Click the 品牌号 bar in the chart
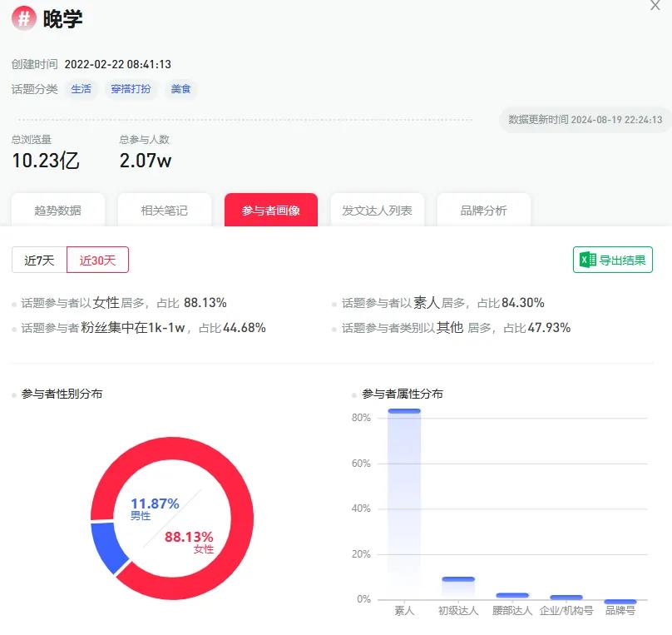Viewport: 672px width, 635px height. click(x=619, y=600)
